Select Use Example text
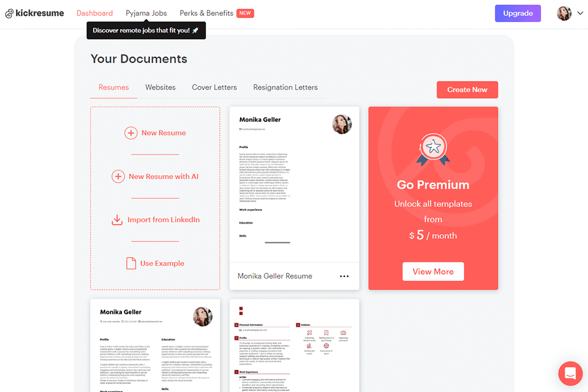The width and height of the screenshot is (588, 392). (x=162, y=263)
